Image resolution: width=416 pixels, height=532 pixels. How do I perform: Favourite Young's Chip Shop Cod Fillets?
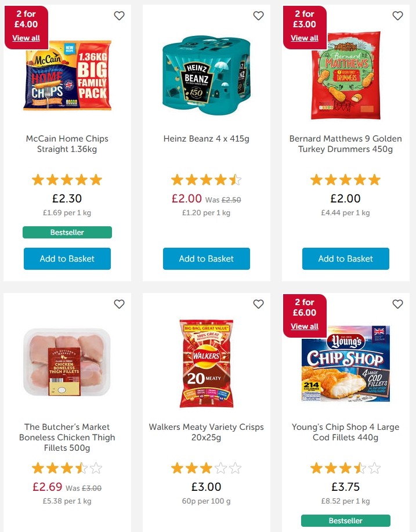click(397, 304)
